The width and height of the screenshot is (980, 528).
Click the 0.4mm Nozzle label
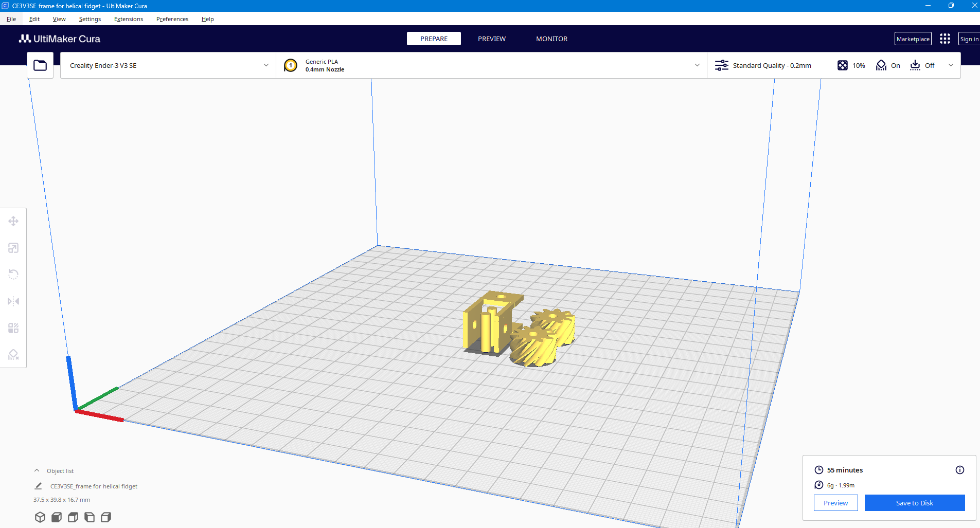325,69
